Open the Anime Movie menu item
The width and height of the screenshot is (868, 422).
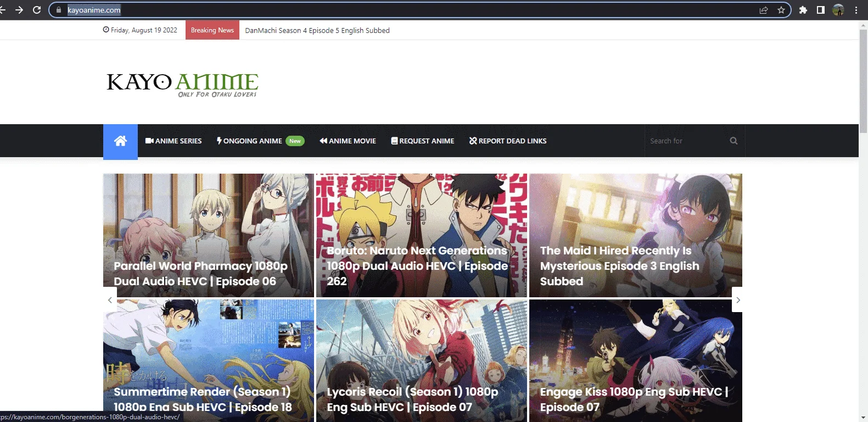[348, 141]
